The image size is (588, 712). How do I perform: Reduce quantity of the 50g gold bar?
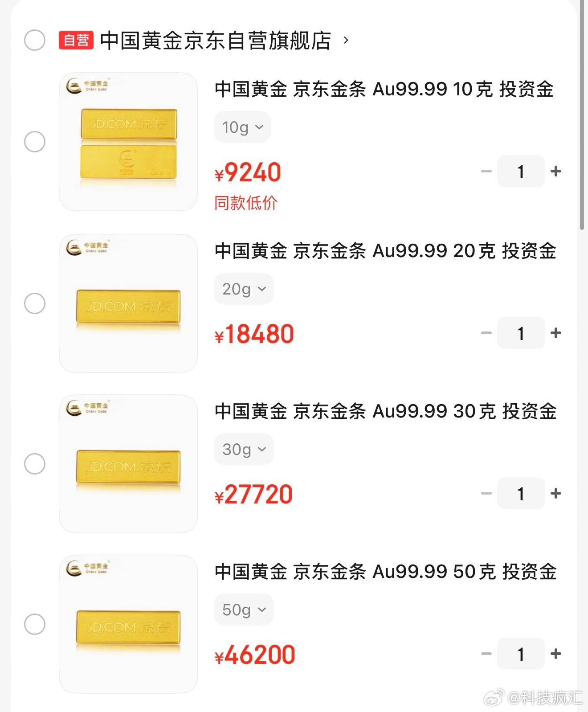tap(486, 654)
